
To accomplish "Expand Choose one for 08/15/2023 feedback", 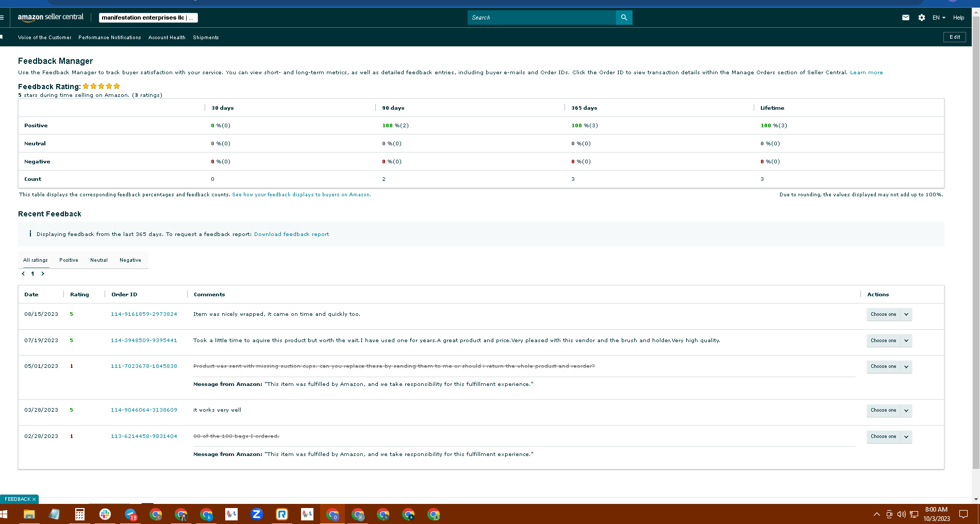I will [889, 314].
